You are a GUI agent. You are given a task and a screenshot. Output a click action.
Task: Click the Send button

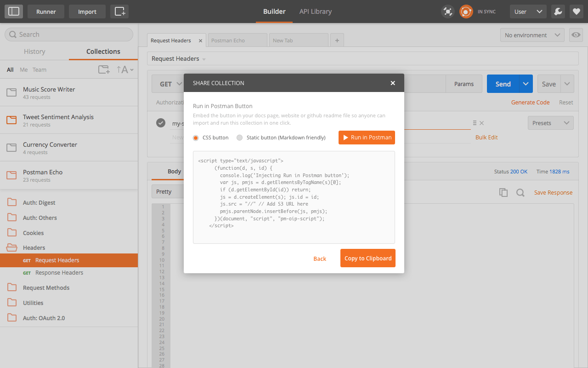(503, 84)
